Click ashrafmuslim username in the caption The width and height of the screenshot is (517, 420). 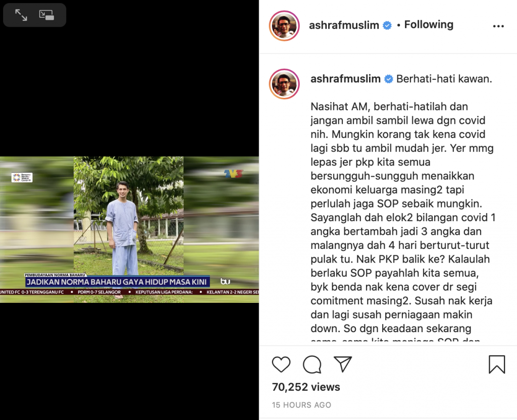click(345, 79)
